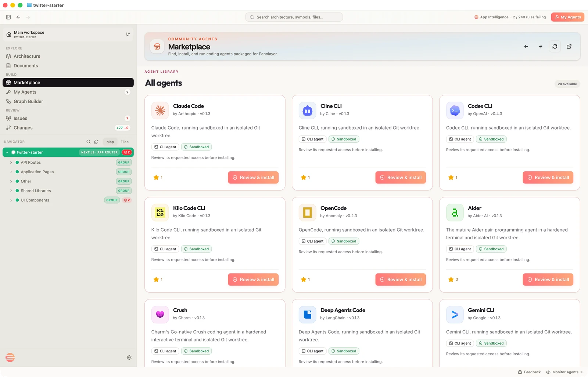Star the Kilo Code CLI agent
The width and height of the screenshot is (588, 377).
pyautogui.click(x=156, y=280)
